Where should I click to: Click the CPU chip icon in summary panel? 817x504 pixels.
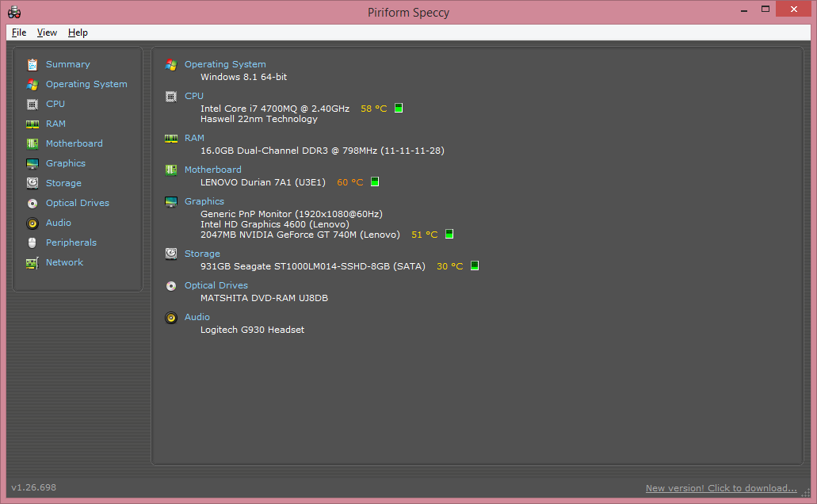click(x=171, y=97)
